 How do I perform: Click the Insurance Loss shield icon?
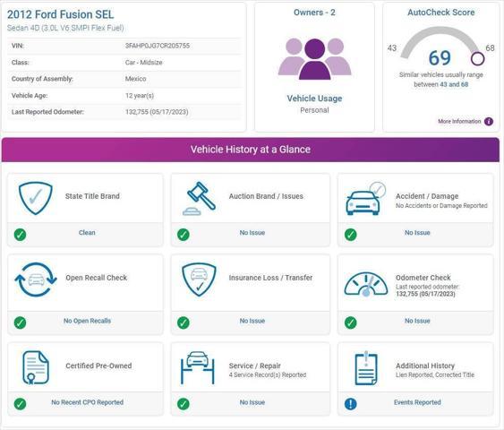click(199, 279)
